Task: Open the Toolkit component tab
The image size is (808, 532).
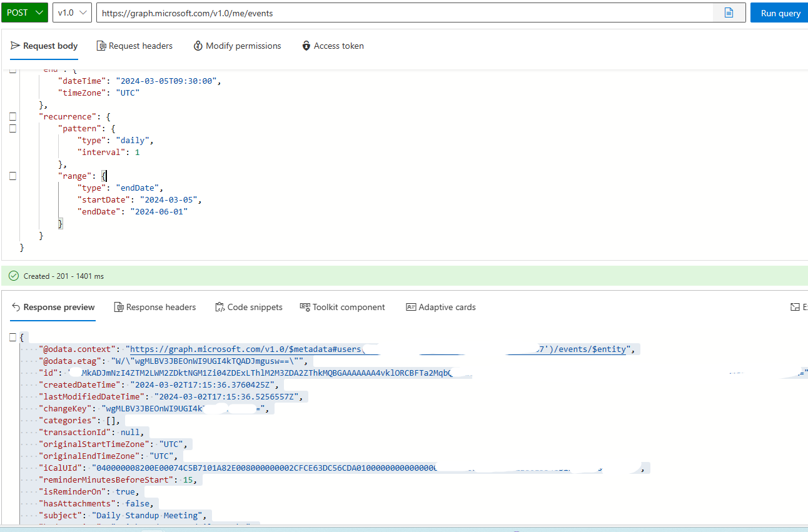Action: click(343, 307)
